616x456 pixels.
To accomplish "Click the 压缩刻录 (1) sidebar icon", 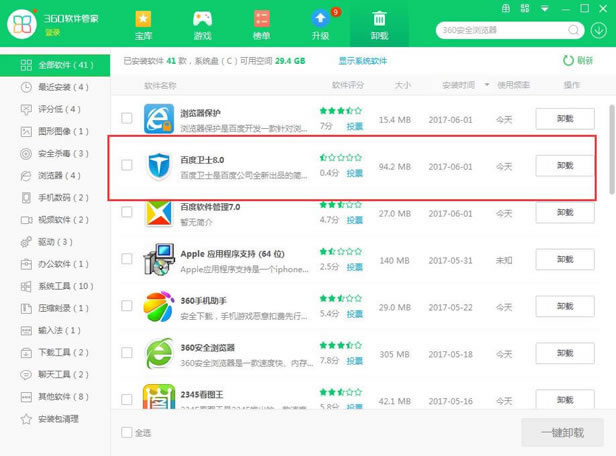I will 26,308.
